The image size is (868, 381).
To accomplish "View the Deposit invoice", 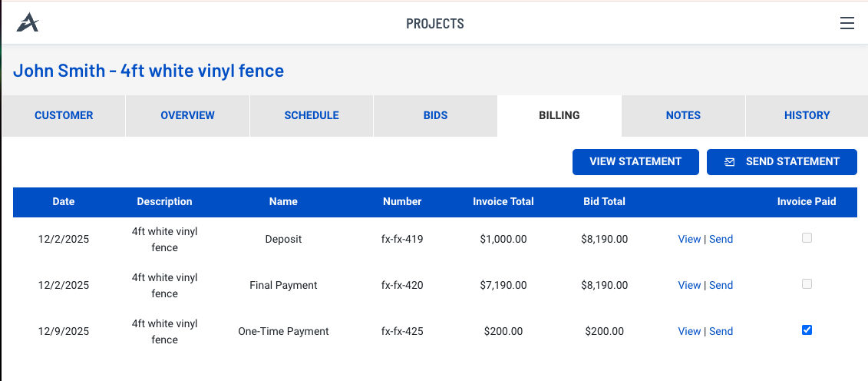I will point(689,239).
